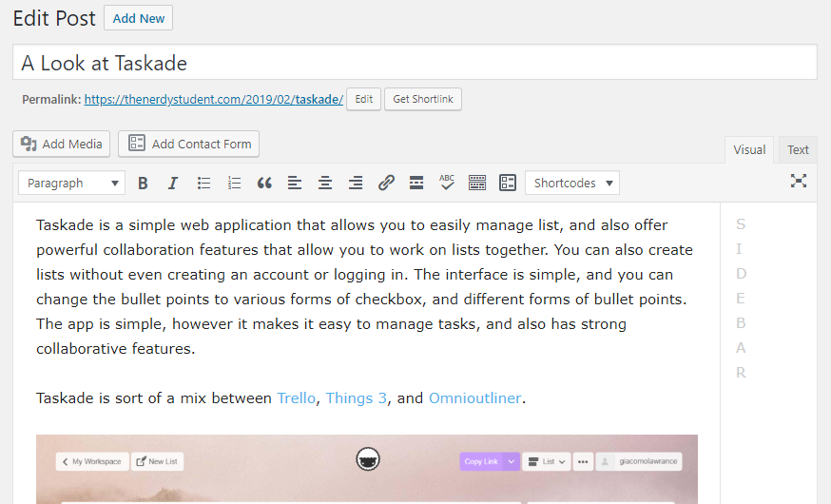Switch to the Text editor tab
Image resolution: width=831 pixels, height=504 pixels.
(798, 150)
